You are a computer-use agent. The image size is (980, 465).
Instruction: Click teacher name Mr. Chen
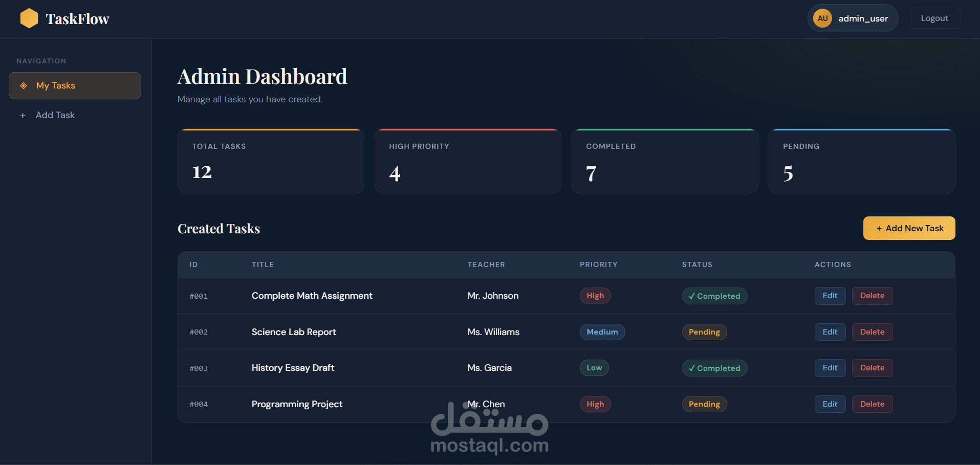(486, 404)
